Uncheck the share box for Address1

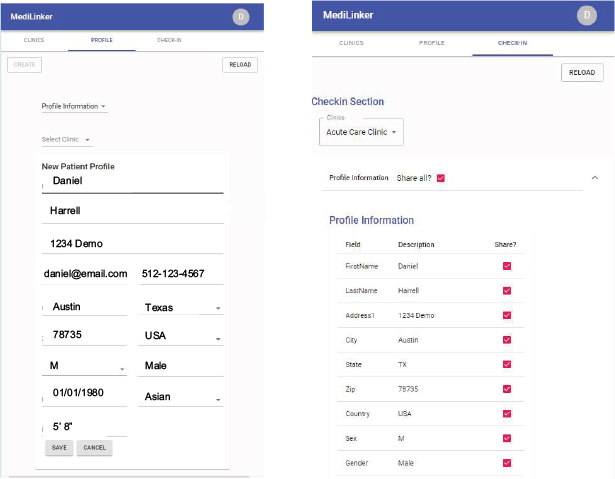coord(507,316)
